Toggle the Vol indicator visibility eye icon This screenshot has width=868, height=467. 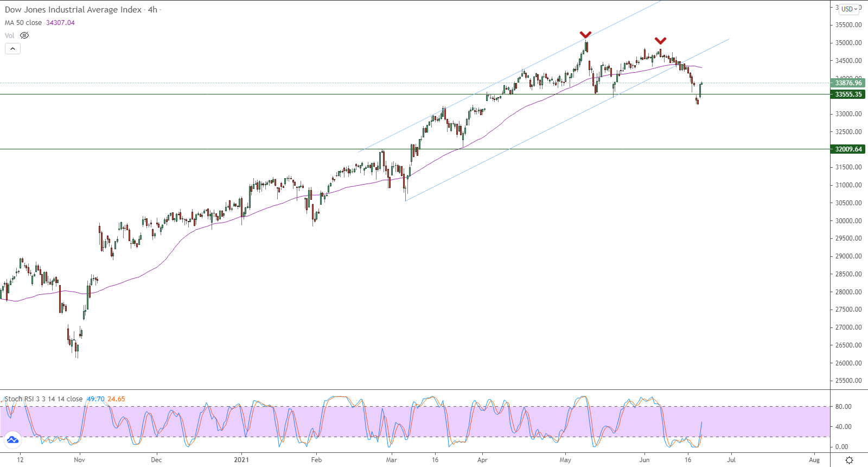coord(24,35)
